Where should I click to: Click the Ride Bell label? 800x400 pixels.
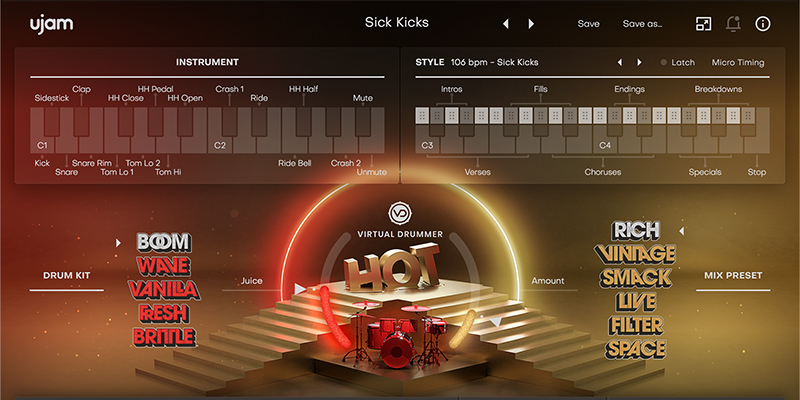(x=294, y=163)
